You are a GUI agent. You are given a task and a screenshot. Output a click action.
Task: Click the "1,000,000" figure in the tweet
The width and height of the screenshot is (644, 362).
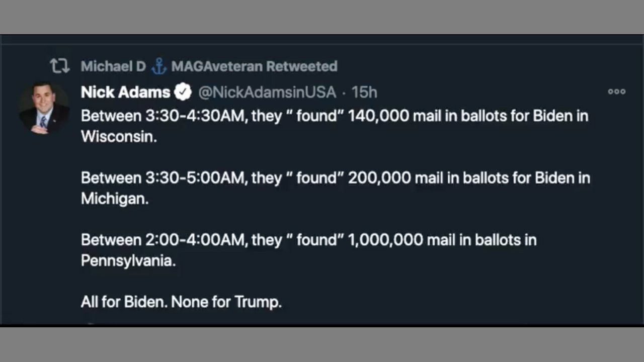[385, 240]
